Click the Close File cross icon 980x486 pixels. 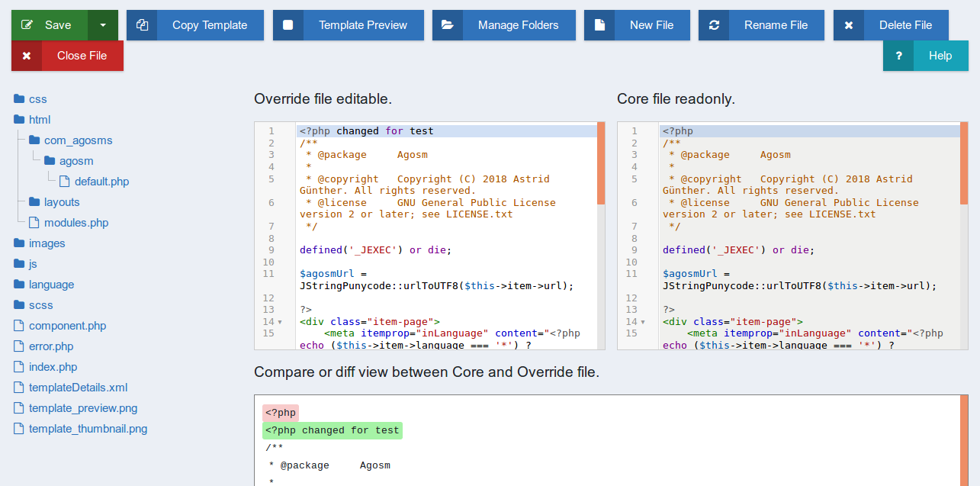tap(27, 56)
